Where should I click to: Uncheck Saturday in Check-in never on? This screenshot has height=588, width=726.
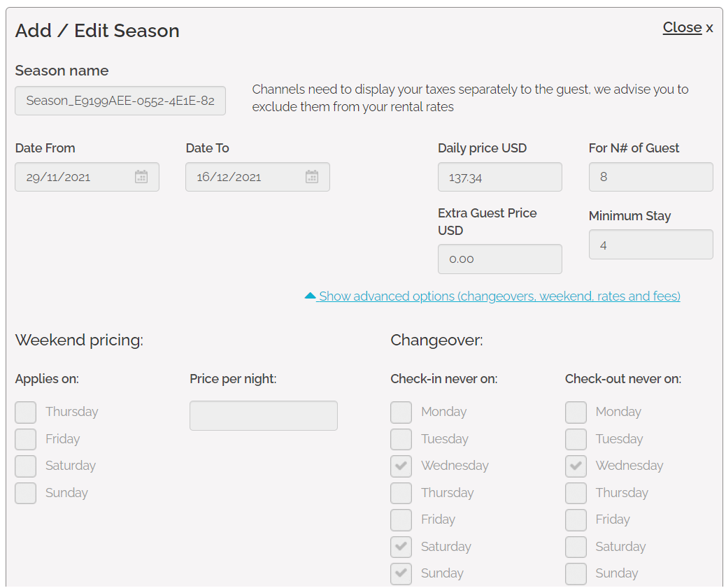(x=401, y=547)
